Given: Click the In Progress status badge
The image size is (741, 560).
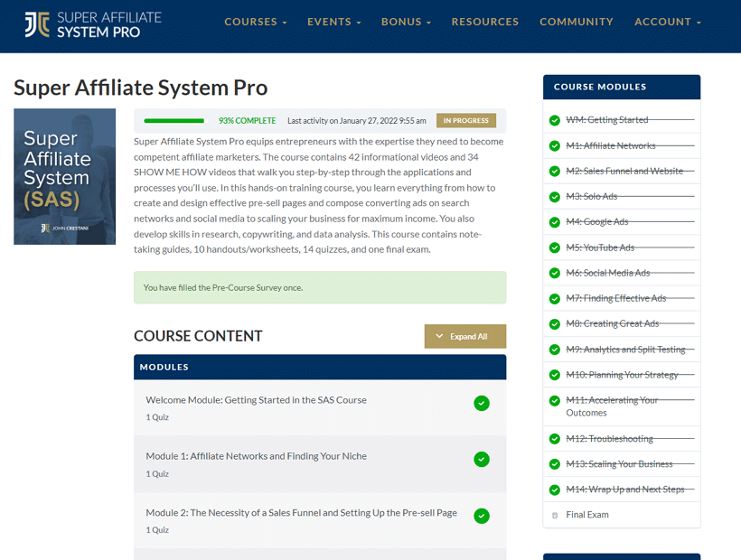Looking at the screenshot, I should [x=466, y=120].
